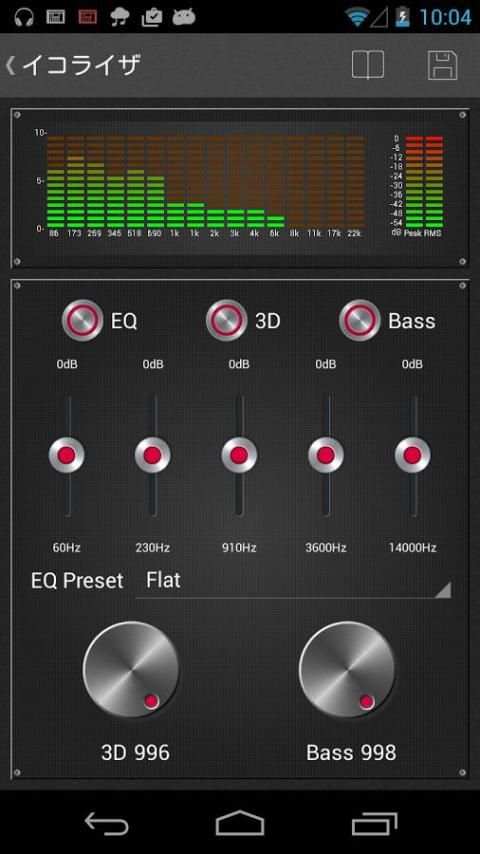Image resolution: width=480 pixels, height=854 pixels.
Task: Tap the Android back navigation button
Action: coord(107,823)
